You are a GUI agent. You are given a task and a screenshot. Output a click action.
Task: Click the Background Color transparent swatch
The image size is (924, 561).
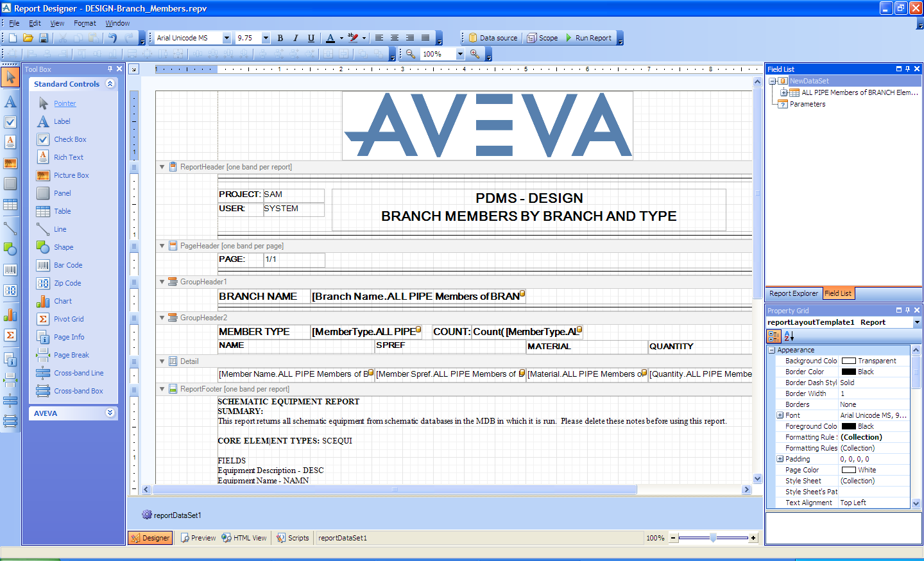848,361
